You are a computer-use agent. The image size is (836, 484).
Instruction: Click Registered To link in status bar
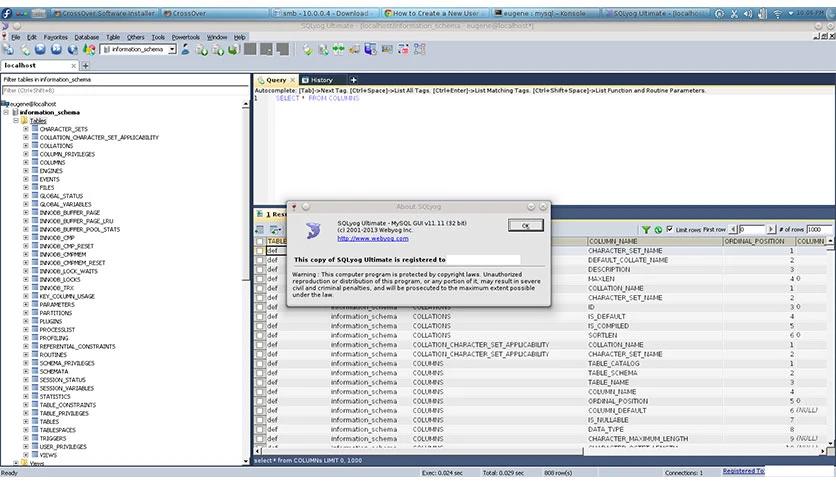point(743,471)
